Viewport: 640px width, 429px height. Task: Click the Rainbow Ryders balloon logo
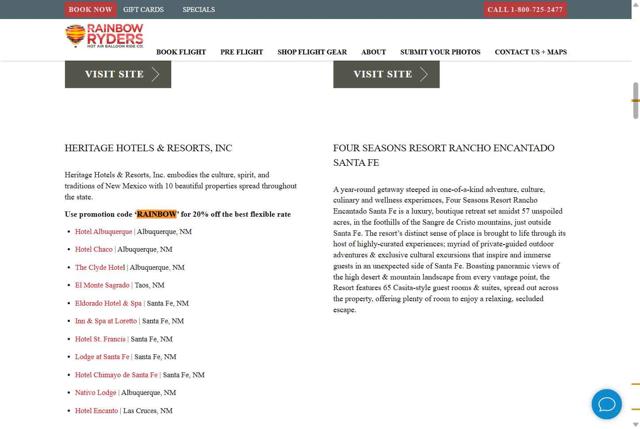(104, 36)
